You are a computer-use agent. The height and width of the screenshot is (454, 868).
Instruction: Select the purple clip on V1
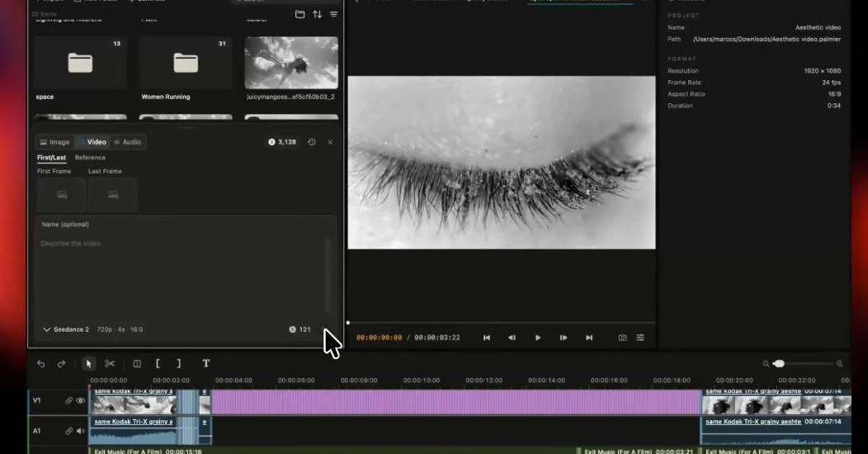point(456,401)
